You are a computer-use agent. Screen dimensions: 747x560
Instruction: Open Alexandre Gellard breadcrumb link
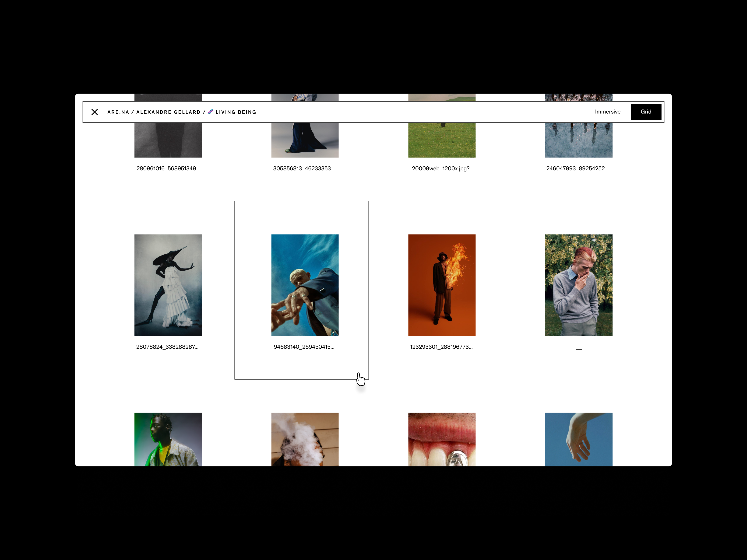[x=168, y=112]
